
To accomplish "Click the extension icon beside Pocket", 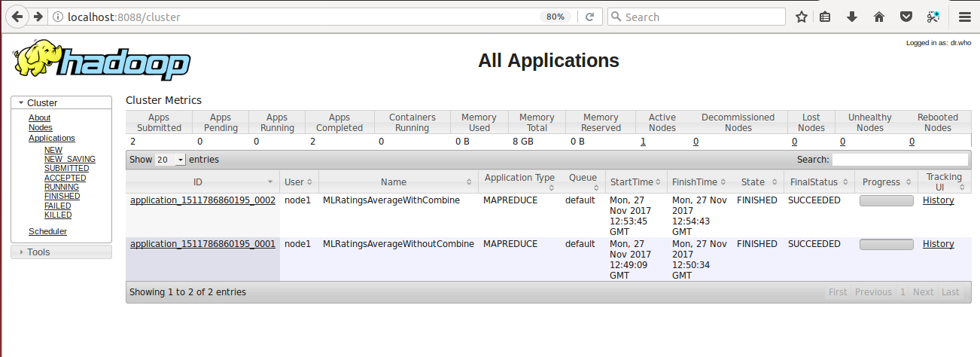I will tap(933, 17).
